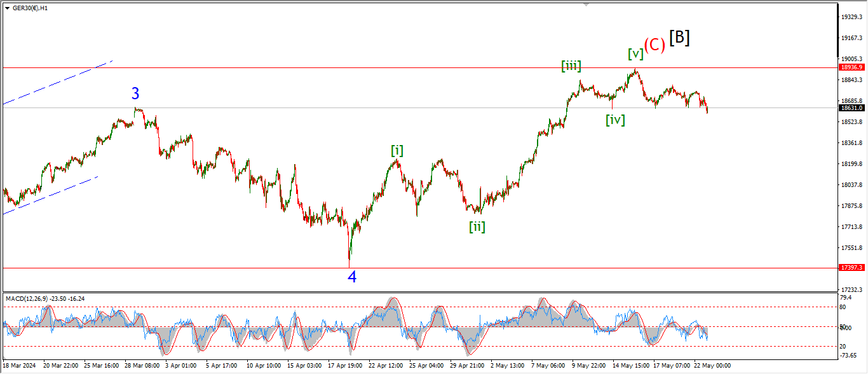
Task: Select the upper blue dashed channel line
Action: click(57, 82)
